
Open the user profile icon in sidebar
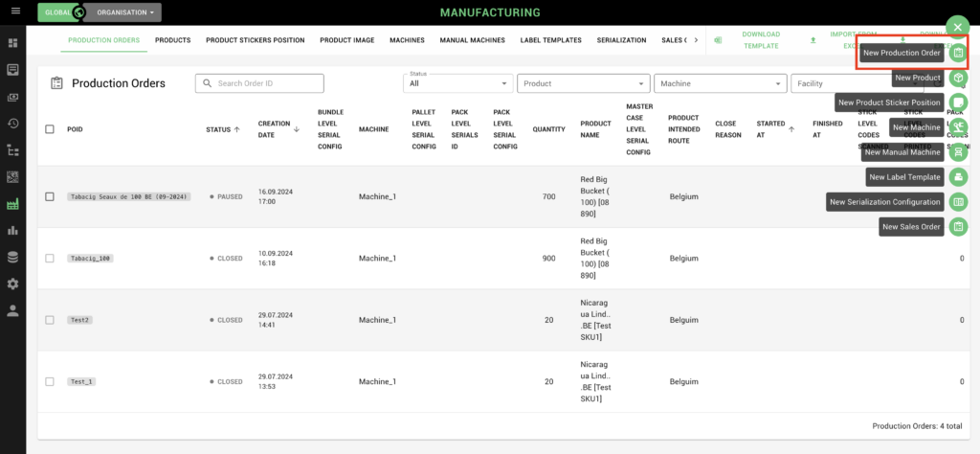(12, 310)
